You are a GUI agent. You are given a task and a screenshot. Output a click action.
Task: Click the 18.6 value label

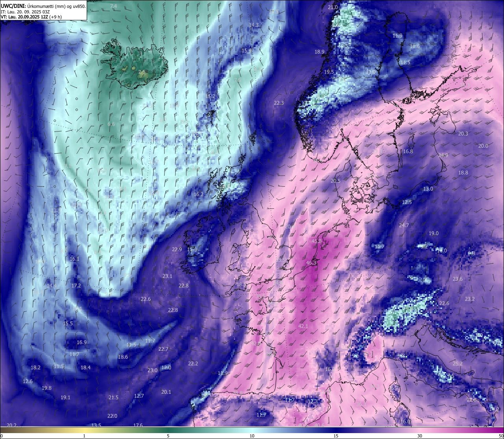[123, 357]
